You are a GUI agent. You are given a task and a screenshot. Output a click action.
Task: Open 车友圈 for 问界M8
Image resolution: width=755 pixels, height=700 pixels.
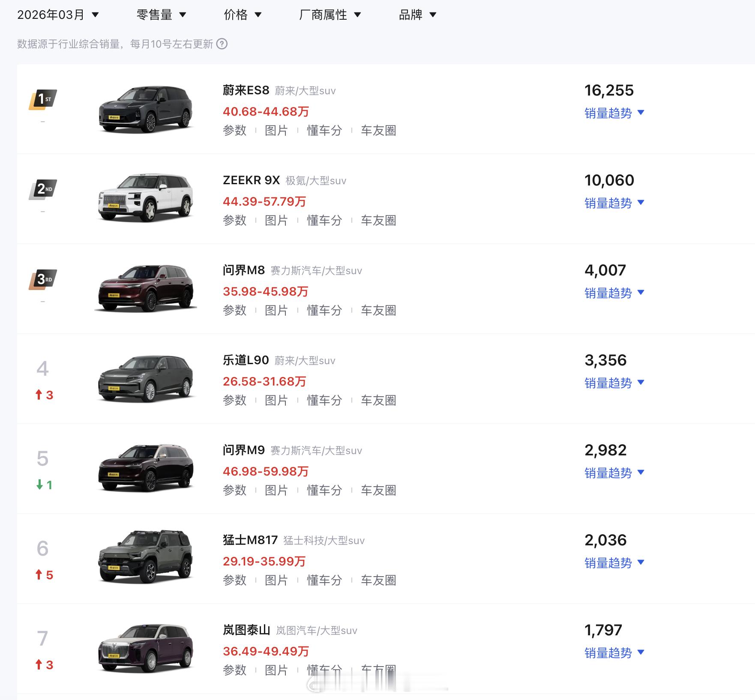click(379, 310)
